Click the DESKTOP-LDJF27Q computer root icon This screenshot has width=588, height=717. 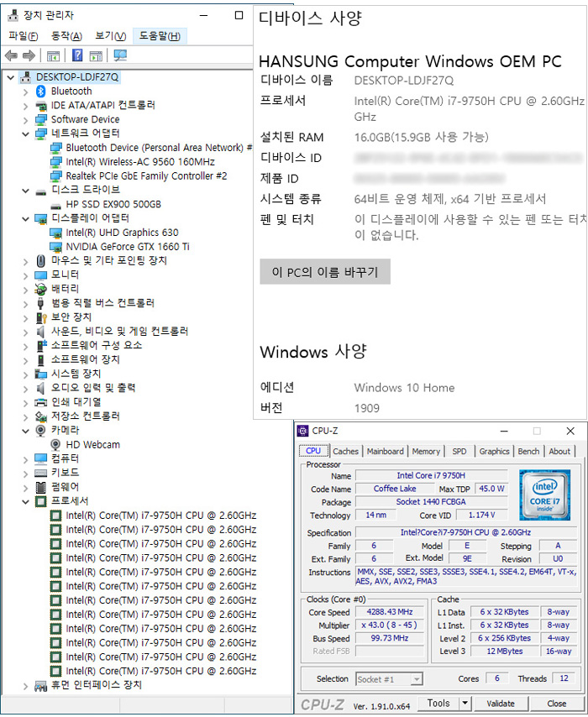pyautogui.click(x=26, y=77)
